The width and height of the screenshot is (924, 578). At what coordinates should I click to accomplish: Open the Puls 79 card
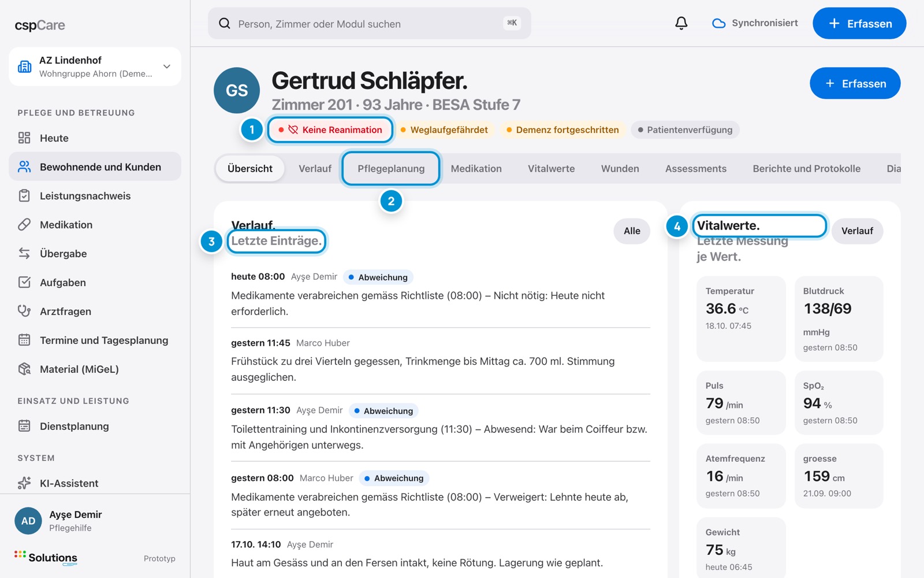click(741, 402)
